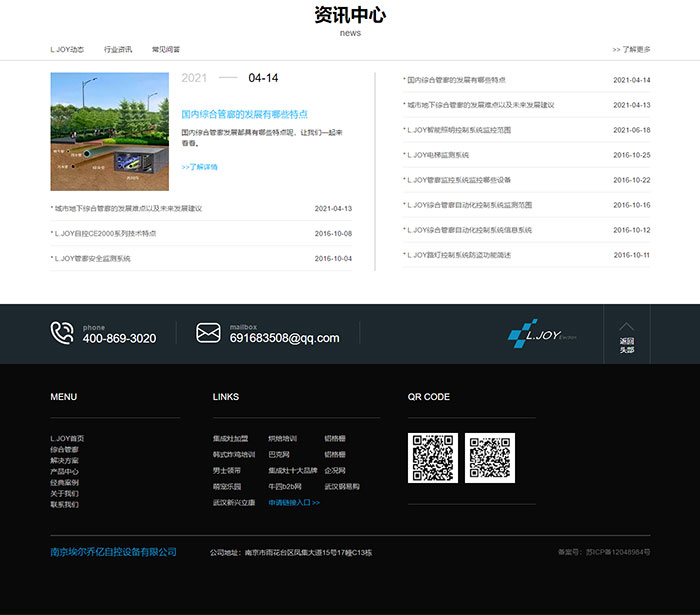
Task: Click the left QR code image
Action: click(x=433, y=458)
